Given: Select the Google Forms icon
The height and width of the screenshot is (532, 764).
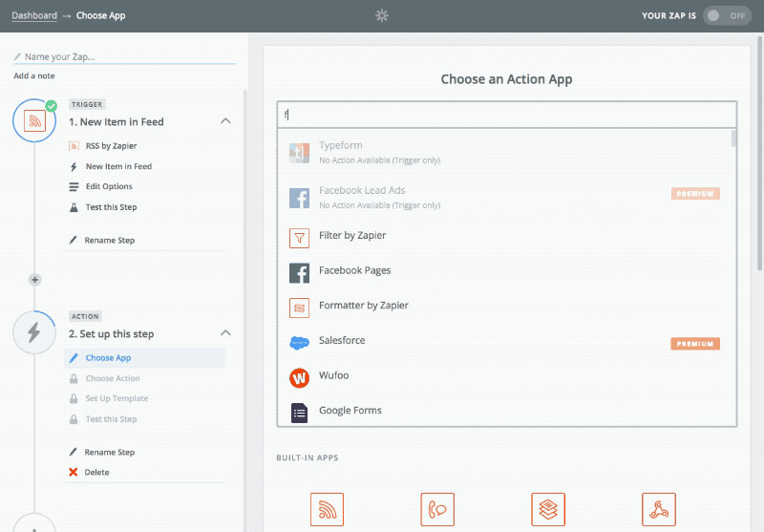Looking at the screenshot, I should [299, 414].
